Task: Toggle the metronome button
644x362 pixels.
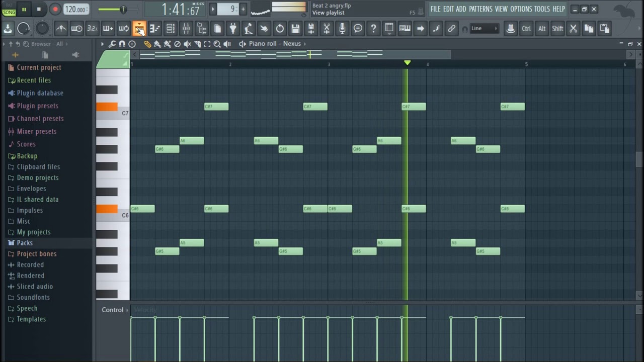Action: coord(61,29)
